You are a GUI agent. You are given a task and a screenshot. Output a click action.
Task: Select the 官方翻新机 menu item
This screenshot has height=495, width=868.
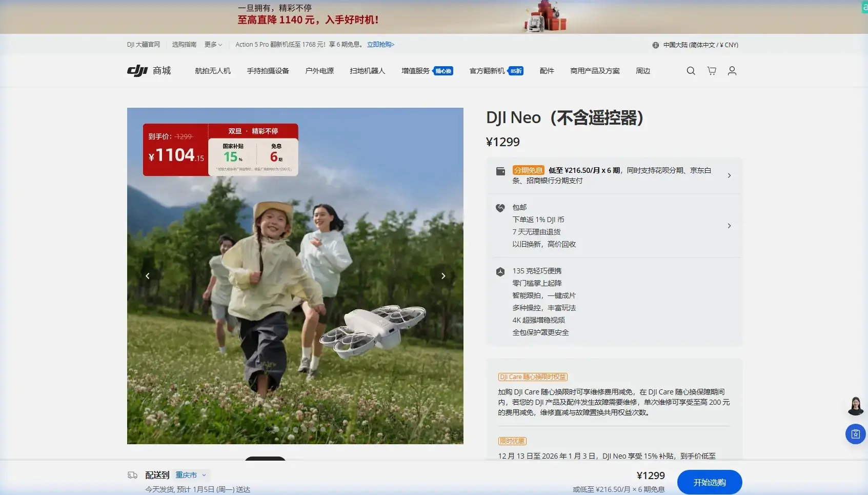coord(487,71)
